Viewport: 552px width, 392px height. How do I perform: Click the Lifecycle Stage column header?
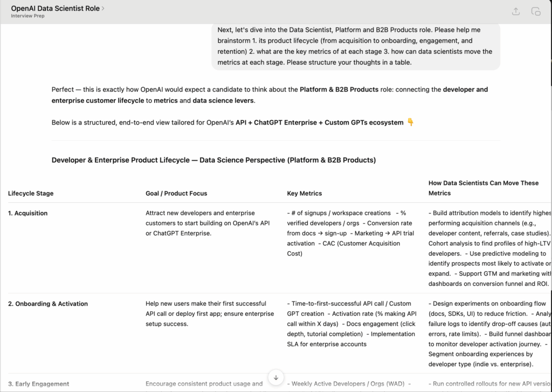click(x=31, y=194)
